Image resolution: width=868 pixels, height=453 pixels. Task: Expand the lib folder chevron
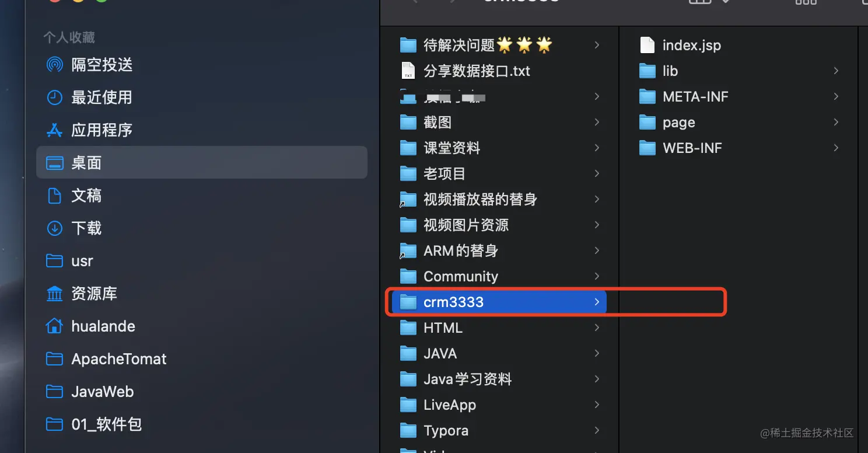836,71
